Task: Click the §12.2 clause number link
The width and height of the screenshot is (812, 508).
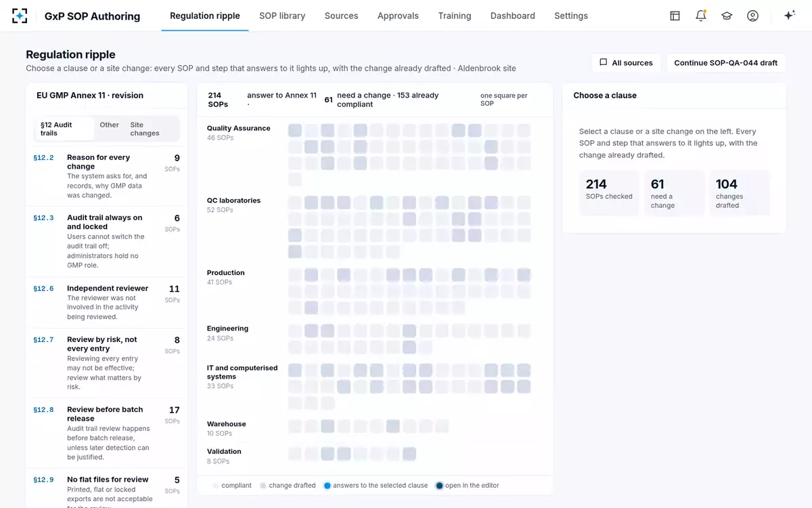Action: (43, 158)
